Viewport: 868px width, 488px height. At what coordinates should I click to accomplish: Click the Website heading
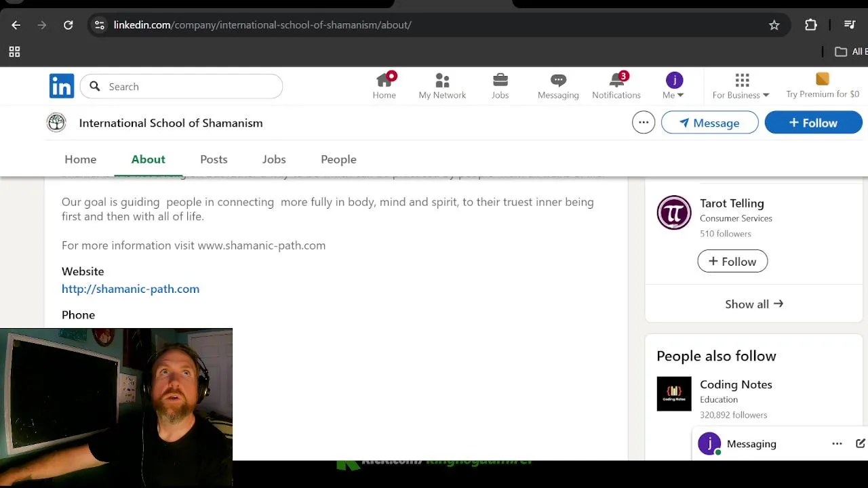(83, 271)
